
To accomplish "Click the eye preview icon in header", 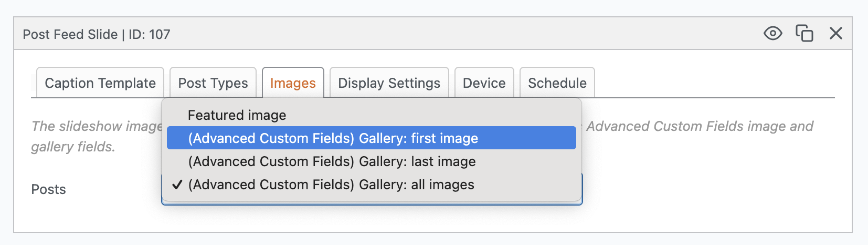I will (772, 34).
